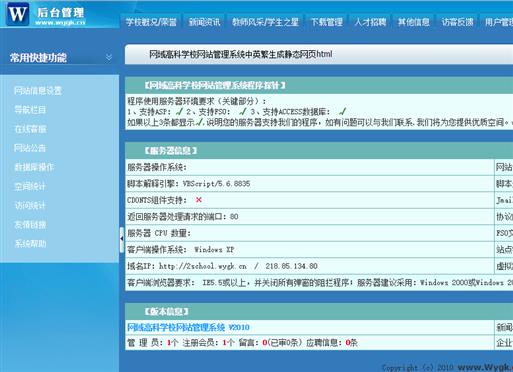Select 导航栏目 sidebar link
Screen dimensions: 513x372
point(30,110)
